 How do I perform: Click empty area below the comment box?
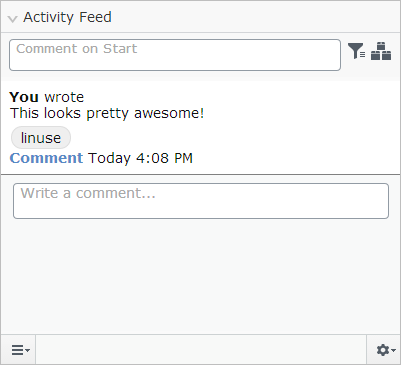point(201,277)
